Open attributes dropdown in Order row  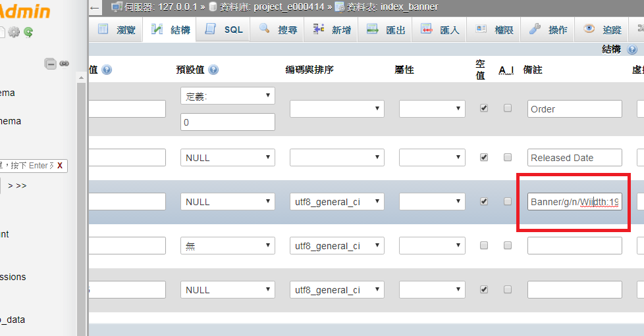click(432, 108)
